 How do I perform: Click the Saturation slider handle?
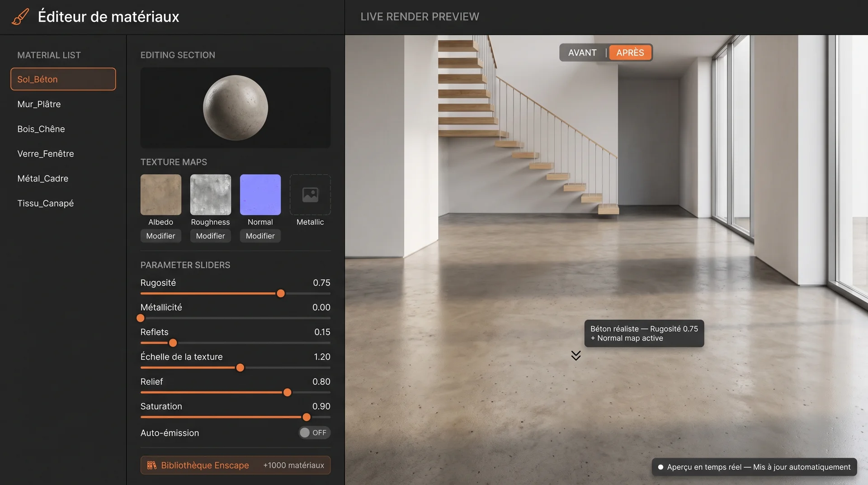click(x=307, y=417)
